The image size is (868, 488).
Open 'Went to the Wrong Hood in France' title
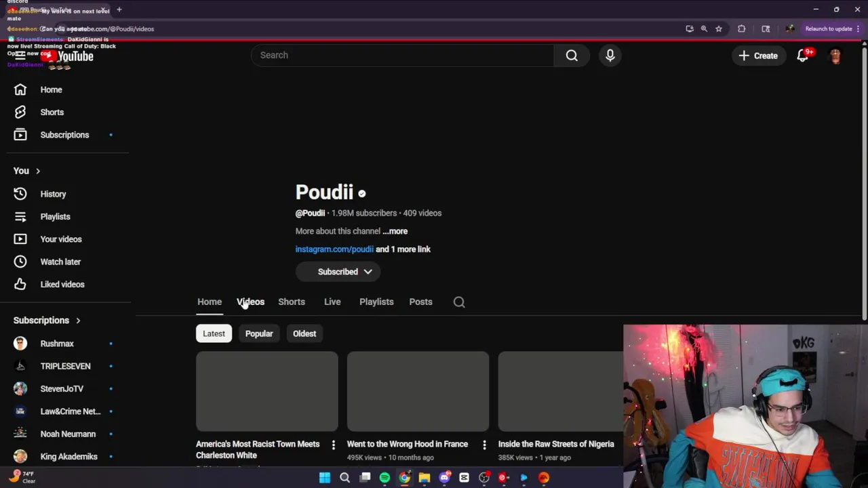point(408,444)
